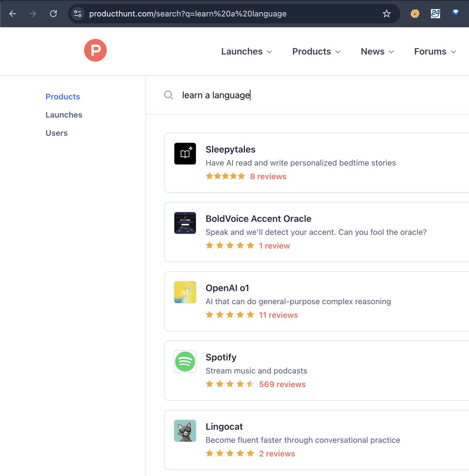The image size is (469, 476).
Task: Click OpenAI o1 star rating
Action: tap(230, 315)
